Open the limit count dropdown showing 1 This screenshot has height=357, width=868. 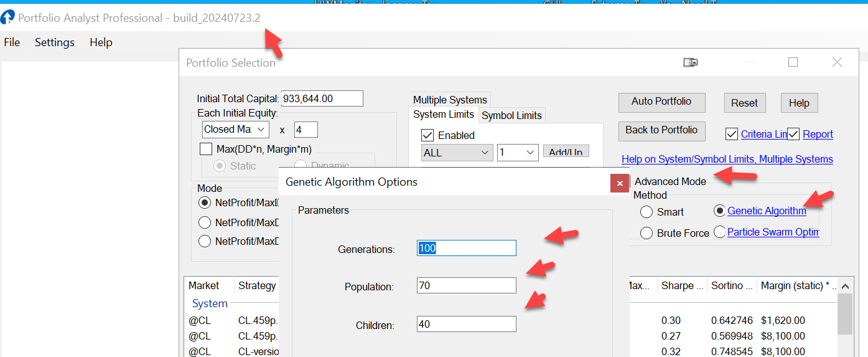(517, 153)
